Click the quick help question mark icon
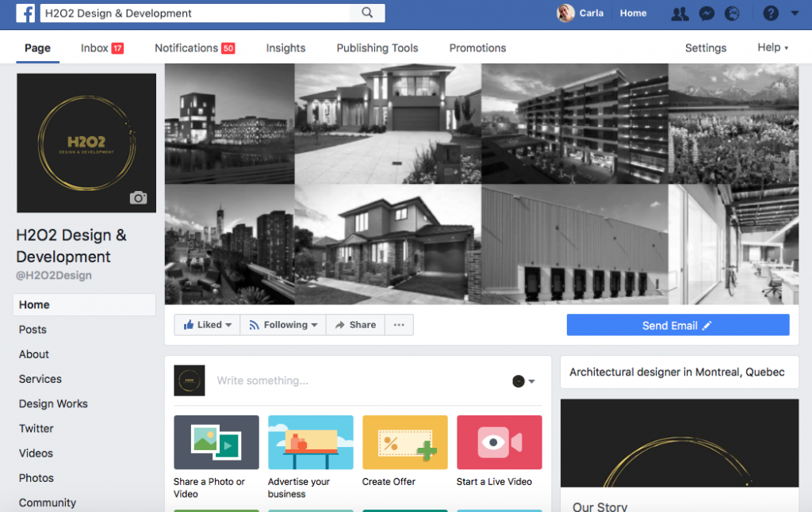812x512 pixels. click(771, 13)
